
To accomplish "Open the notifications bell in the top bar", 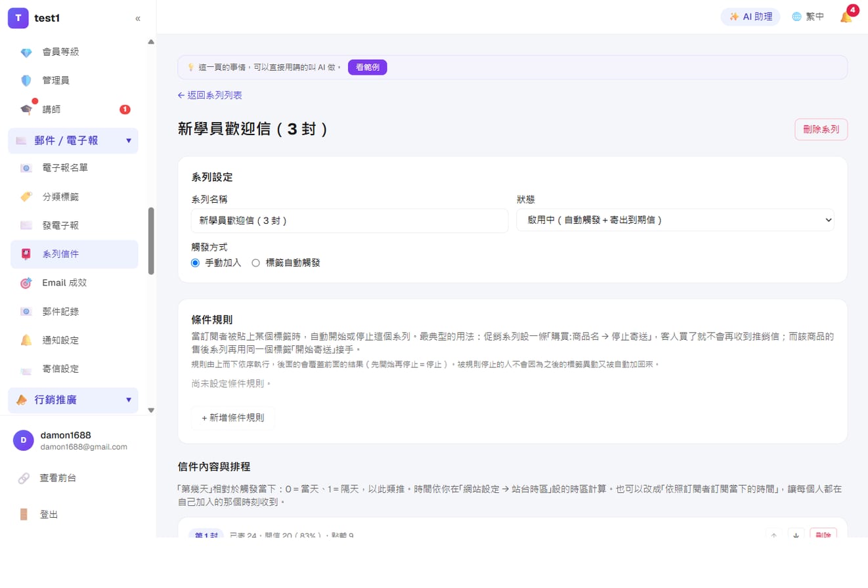I will tap(846, 17).
